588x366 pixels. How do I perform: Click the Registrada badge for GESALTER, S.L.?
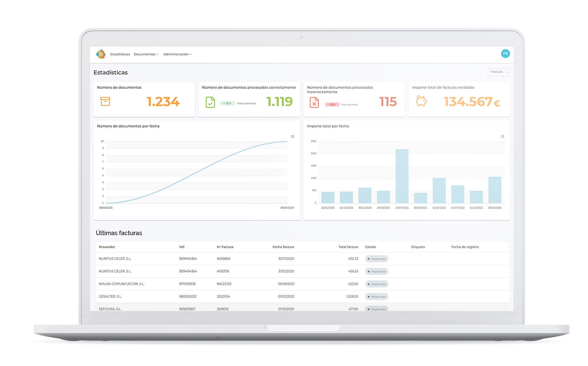pos(377,297)
